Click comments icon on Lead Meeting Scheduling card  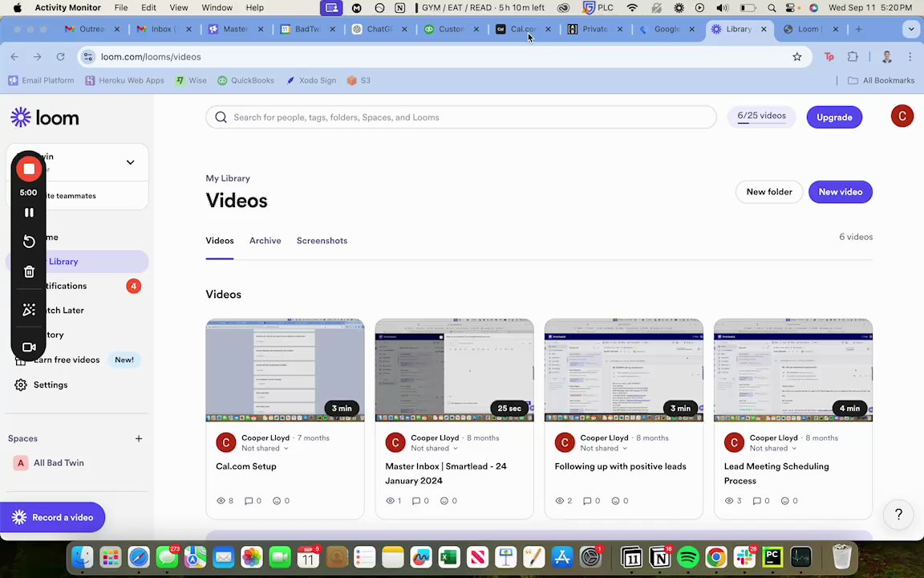(756, 501)
